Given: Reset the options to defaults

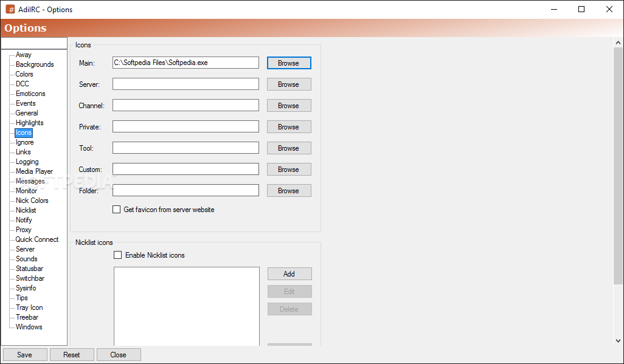Looking at the screenshot, I should (x=72, y=354).
